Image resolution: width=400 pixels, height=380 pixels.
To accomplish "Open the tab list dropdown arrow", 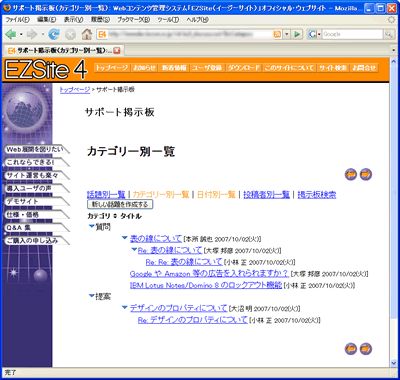I will click(x=394, y=51).
